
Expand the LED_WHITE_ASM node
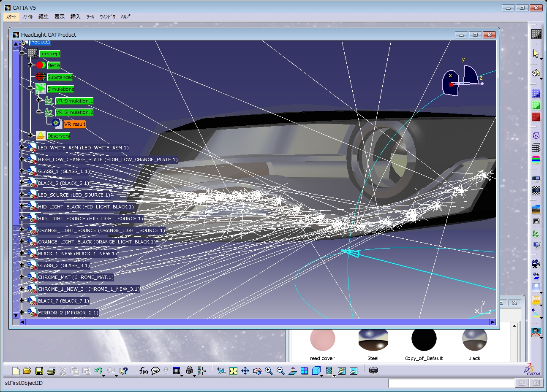click(22, 147)
